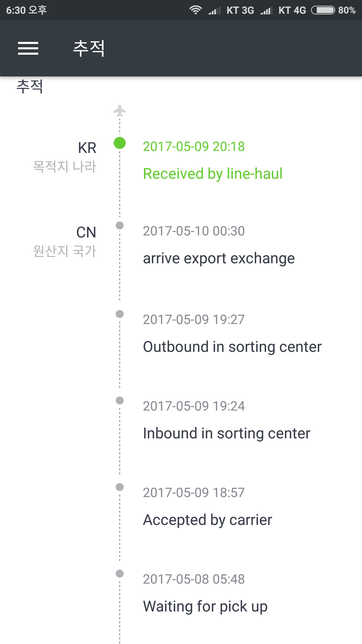Select the green current-status timeline dot
Screen dimensions: 362x644
[x=120, y=143]
